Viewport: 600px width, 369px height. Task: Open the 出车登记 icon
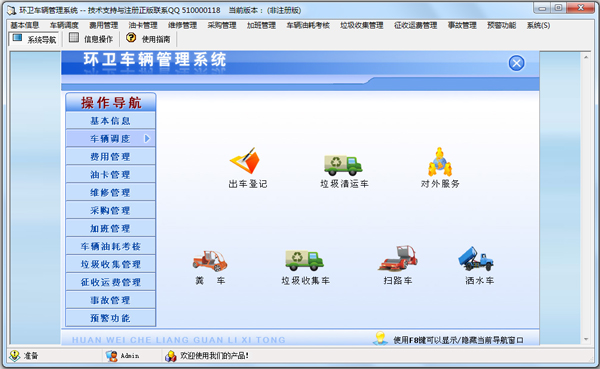[x=245, y=161]
